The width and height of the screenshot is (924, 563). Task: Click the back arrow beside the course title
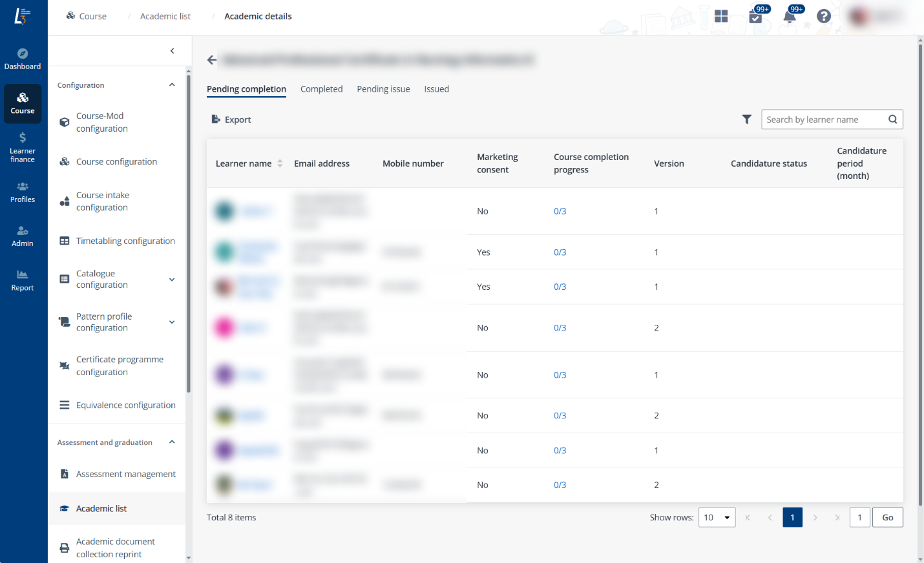(x=212, y=60)
